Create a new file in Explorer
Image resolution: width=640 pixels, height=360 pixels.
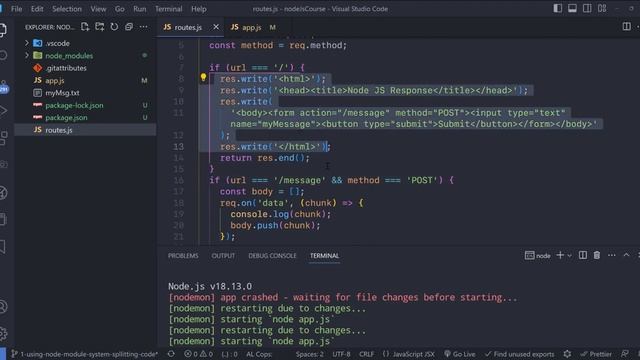coord(85,27)
